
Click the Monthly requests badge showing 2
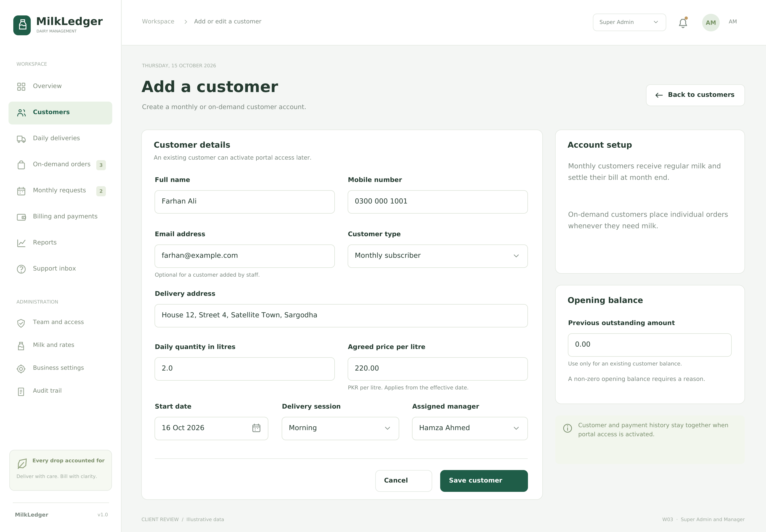coord(101,191)
